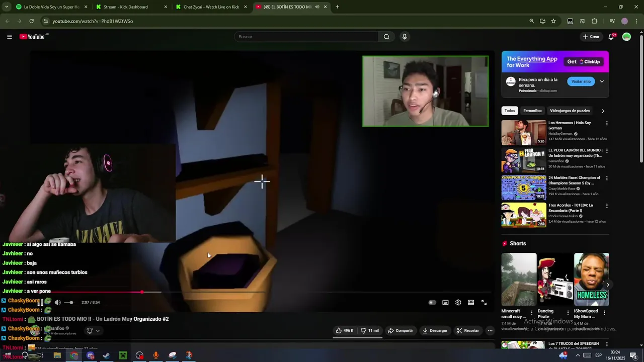Click the Compartir button
The height and width of the screenshot is (362, 644).
400,330
